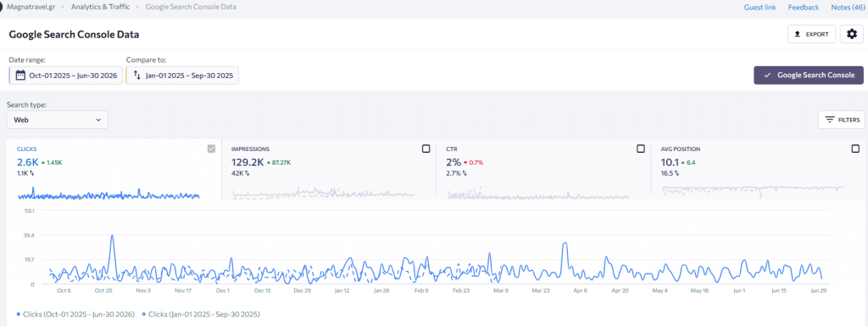Open Analytics & Traffic breadcrumb
The width and height of the screenshot is (868, 326).
click(x=100, y=7)
